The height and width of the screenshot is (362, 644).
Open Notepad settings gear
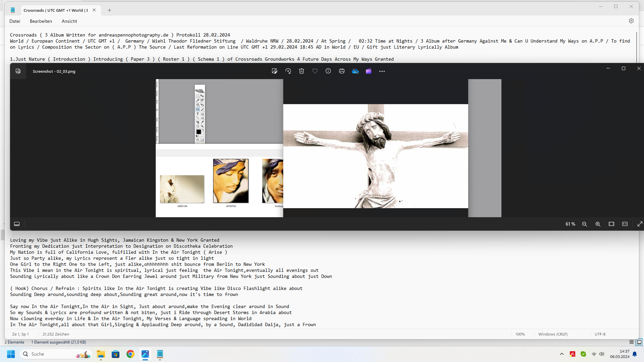(x=631, y=21)
